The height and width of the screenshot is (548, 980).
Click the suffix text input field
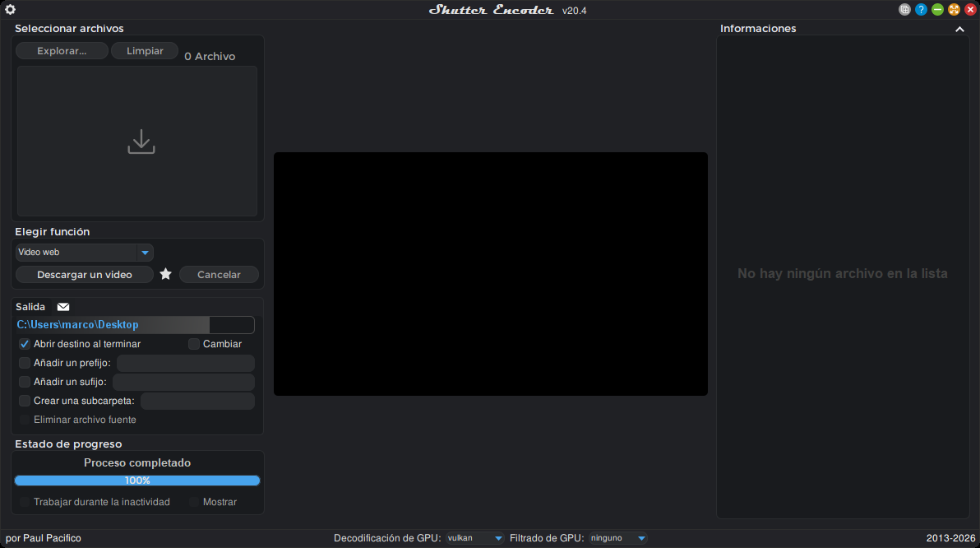pos(184,382)
